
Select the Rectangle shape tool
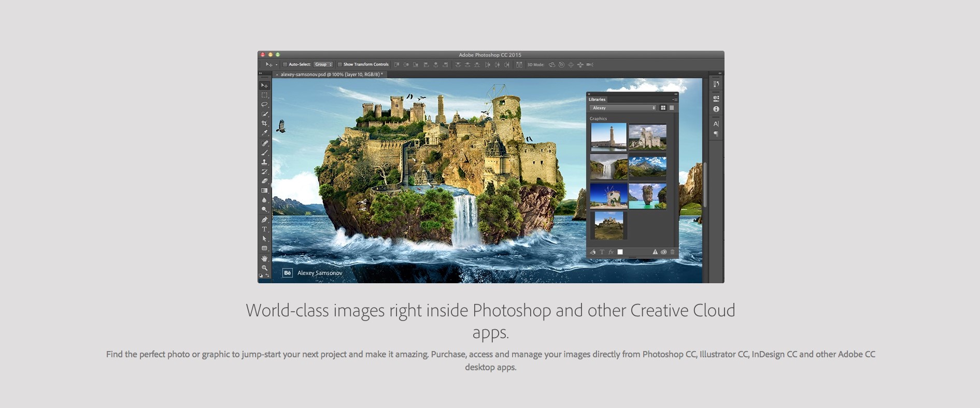(264, 249)
